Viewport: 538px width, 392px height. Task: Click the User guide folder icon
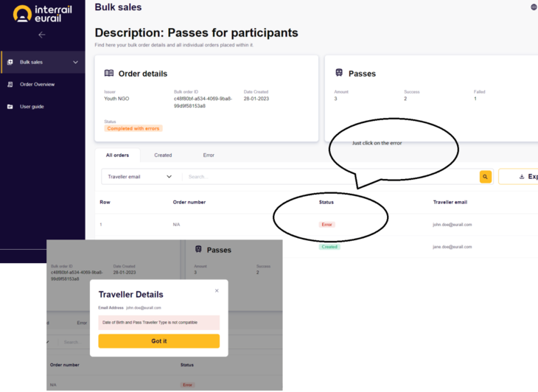(10, 107)
